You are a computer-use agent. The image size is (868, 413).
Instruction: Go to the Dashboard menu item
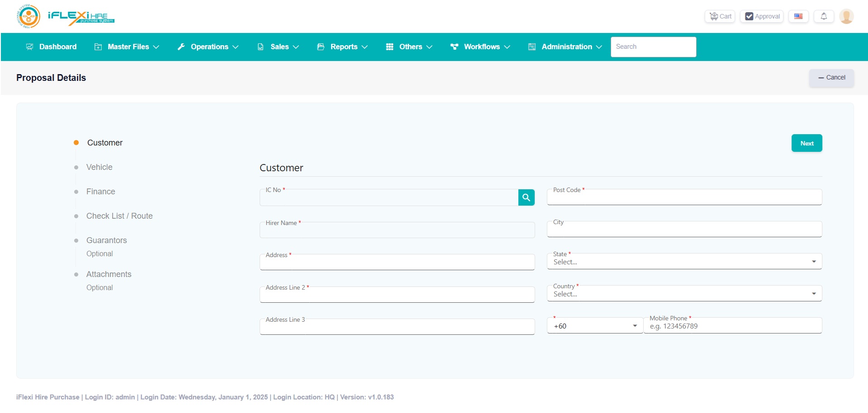point(52,47)
